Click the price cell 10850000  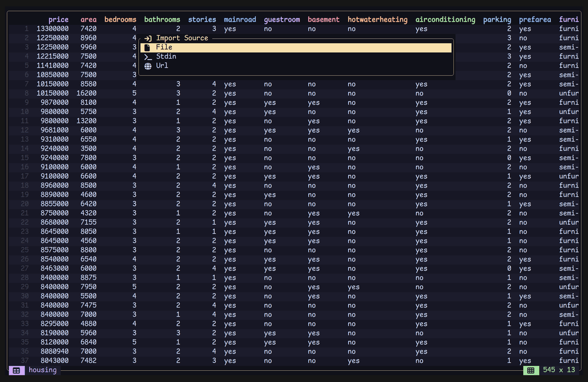(x=53, y=75)
